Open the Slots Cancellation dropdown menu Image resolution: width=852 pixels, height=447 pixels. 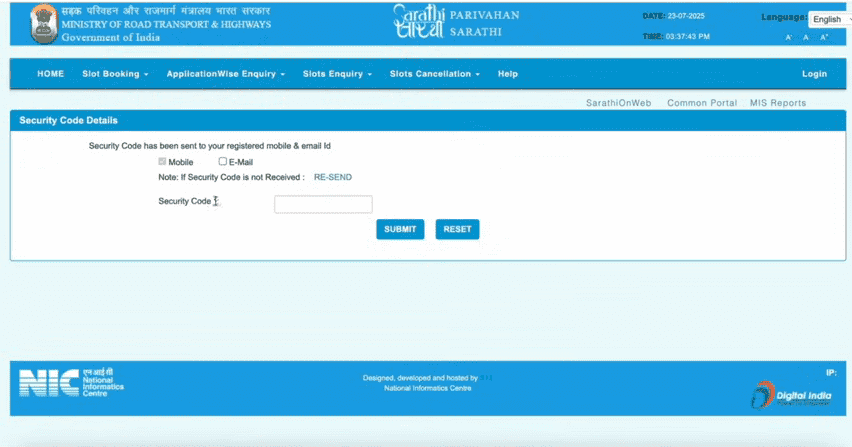[x=435, y=74]
